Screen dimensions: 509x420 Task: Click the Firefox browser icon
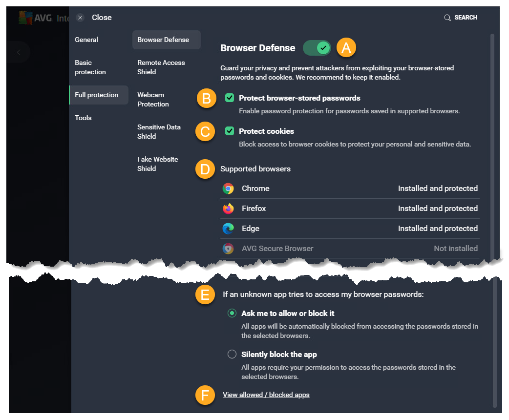coord(228,209)
